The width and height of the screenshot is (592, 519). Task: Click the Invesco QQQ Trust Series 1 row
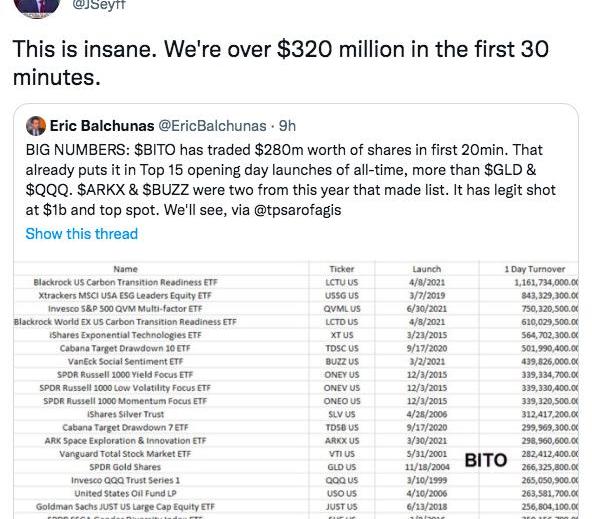point(296,480)
